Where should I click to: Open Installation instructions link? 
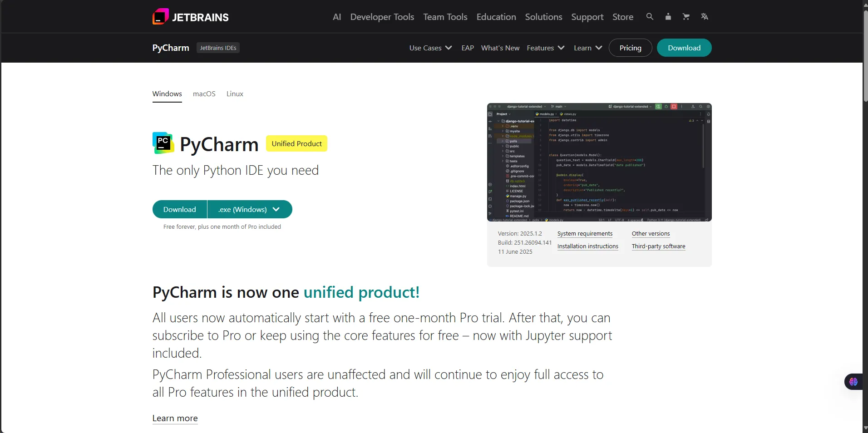[x=588, y=246]
